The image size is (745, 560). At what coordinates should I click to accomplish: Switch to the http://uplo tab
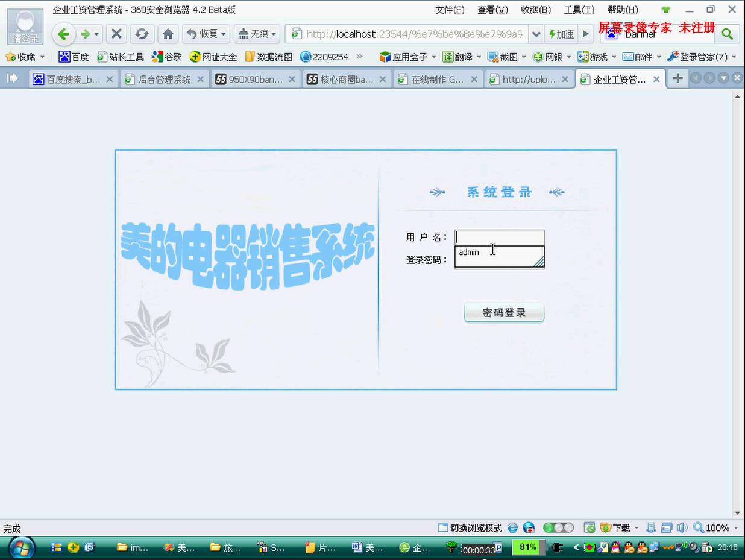529,79
